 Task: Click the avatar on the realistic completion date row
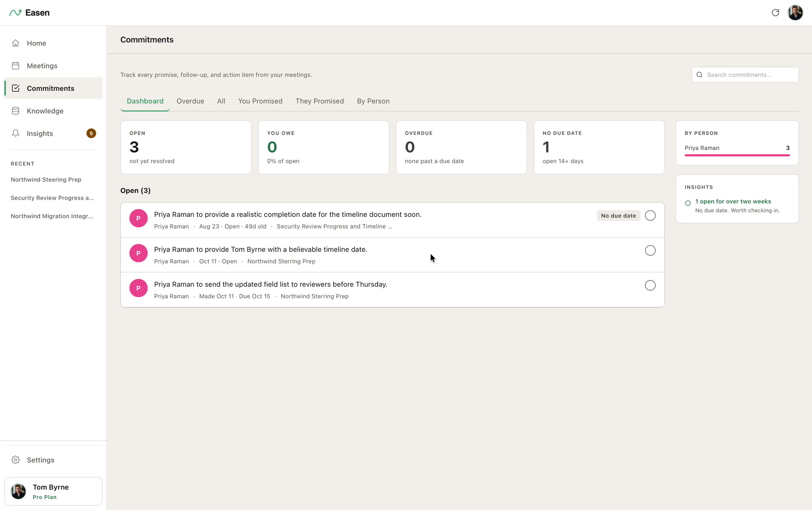[138, 218]
